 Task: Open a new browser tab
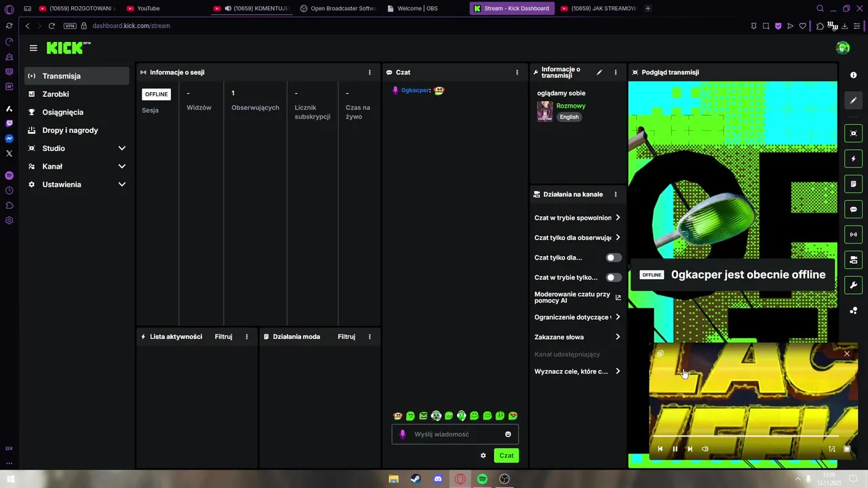[x=648, y=8]
